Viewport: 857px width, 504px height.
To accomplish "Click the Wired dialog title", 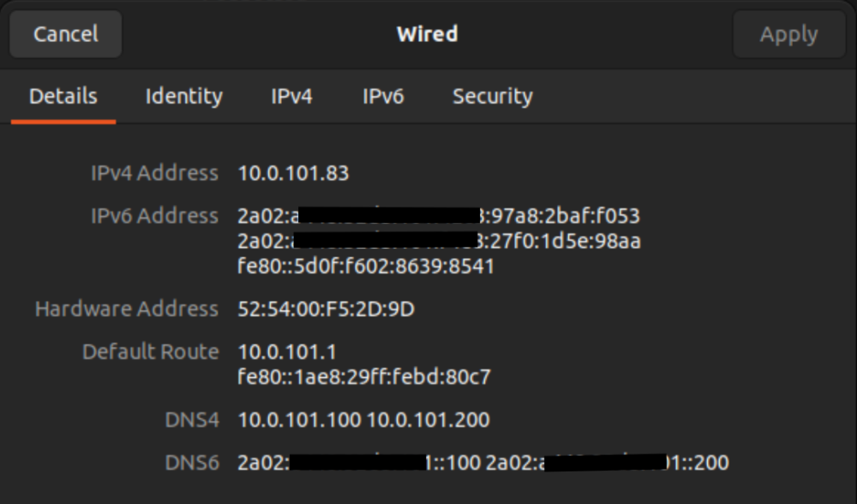I will click(x=428, y=34).
